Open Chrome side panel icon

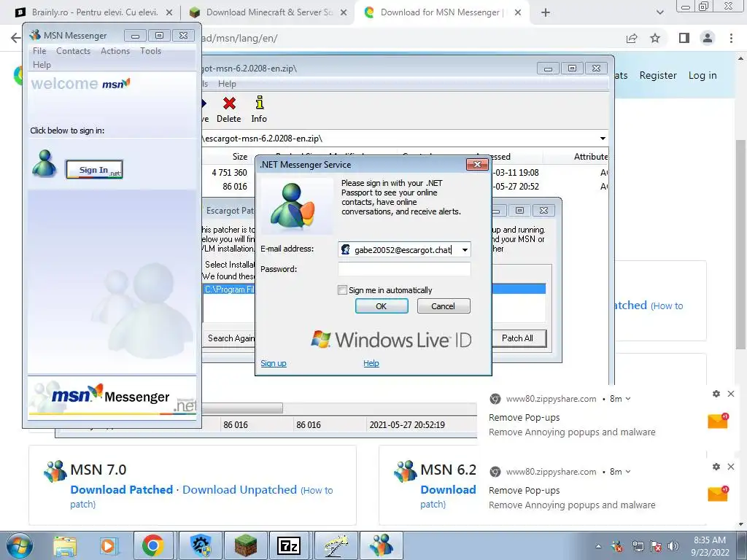click(x=684, y=38)
